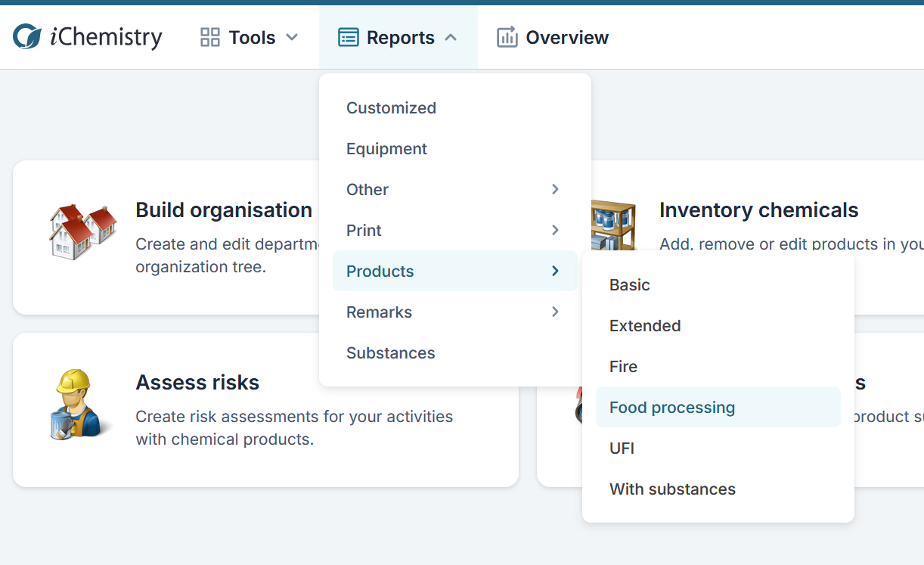Click the iChemistry leaf logo icon
Image resolution: width=924 pixels, height=565 pixels.
click(28, 37)
